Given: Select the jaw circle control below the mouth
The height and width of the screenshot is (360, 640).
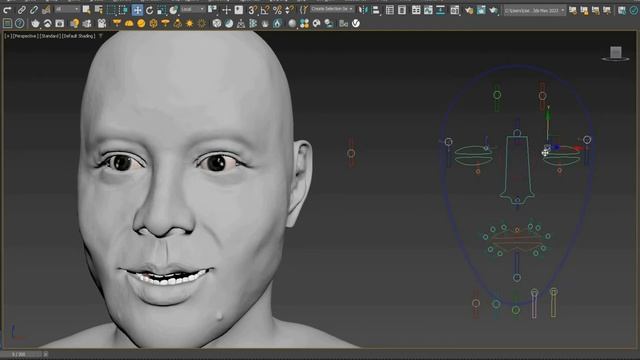Looking at the screenshot, I should coord(517,278).
